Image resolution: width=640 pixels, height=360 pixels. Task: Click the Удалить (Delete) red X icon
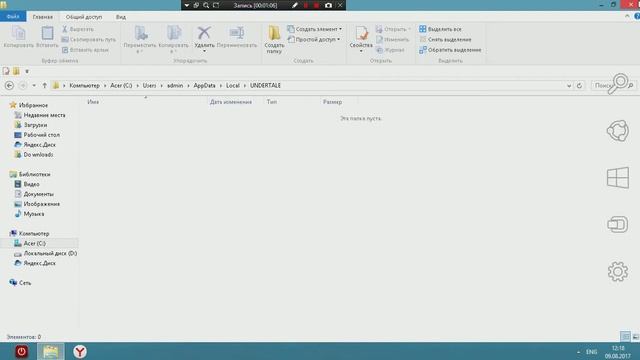[x=204, y=33]
